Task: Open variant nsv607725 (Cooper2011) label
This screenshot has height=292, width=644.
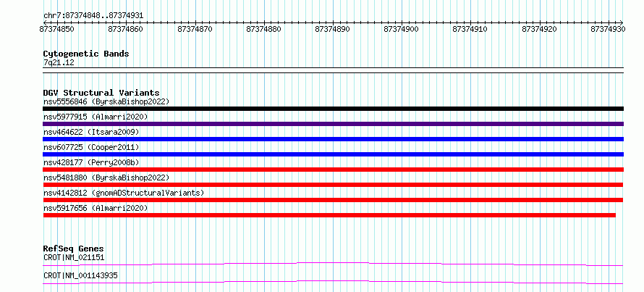Action: click(91, 147)
